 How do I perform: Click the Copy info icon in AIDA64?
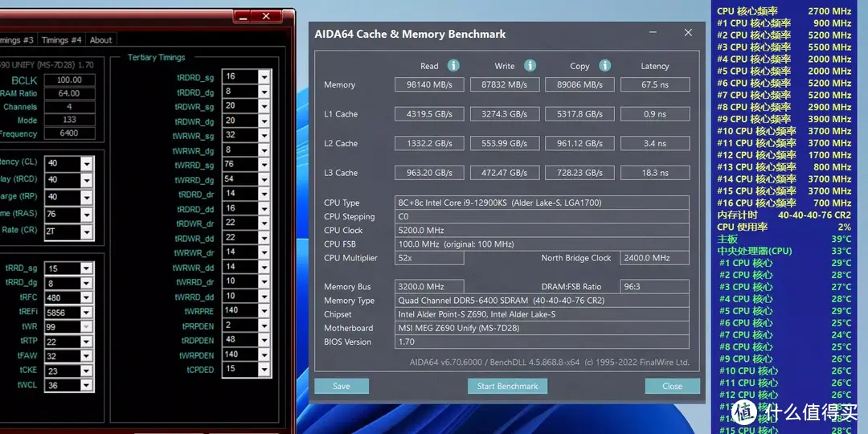(x=604, y=65)
